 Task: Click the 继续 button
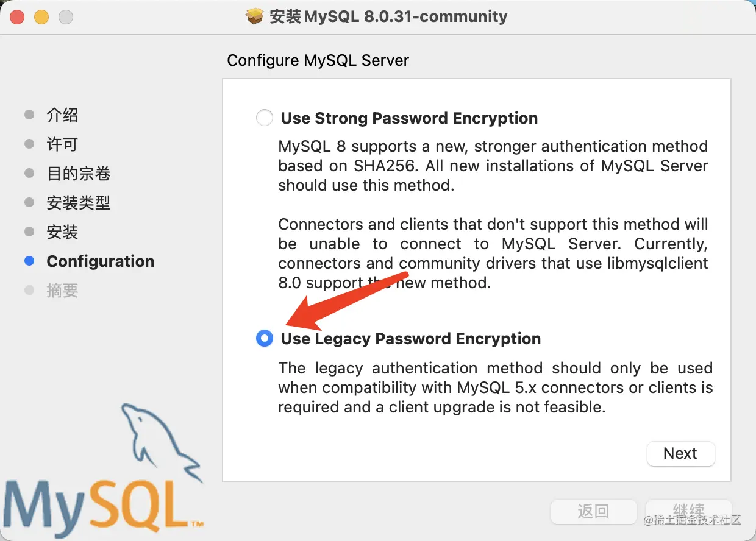[x=689, y=511]
